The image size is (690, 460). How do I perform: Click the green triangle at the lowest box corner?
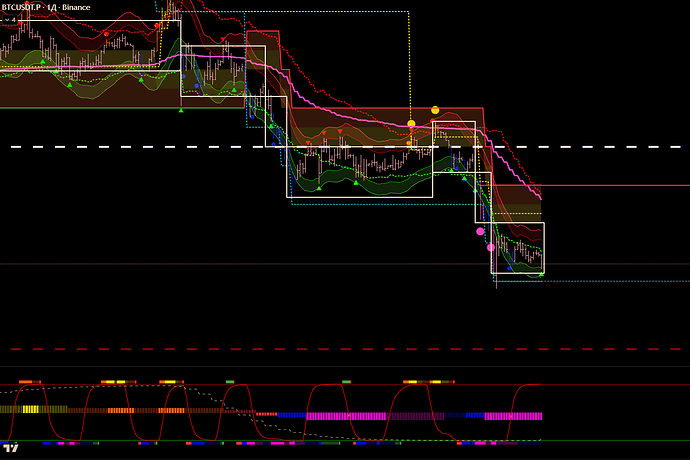pyautogui.click(x=541, y=273)
